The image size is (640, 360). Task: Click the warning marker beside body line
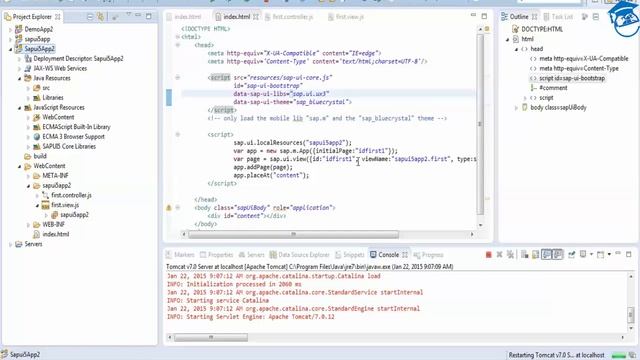pos(169,208)
